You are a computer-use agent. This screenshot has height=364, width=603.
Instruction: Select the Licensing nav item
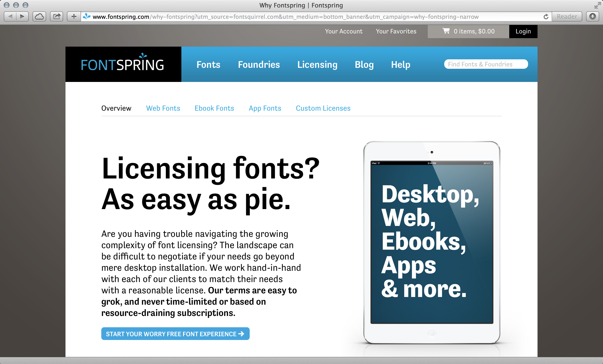tap(317, 65)
